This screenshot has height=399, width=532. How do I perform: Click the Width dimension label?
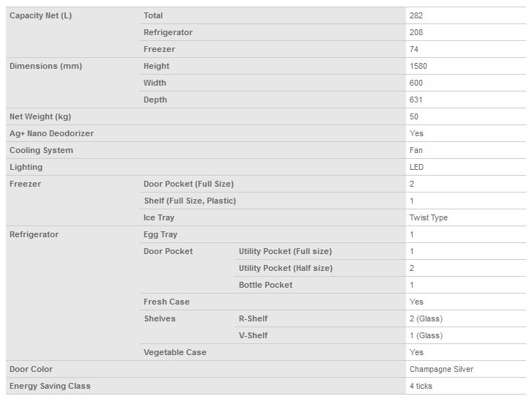[155, 83]
